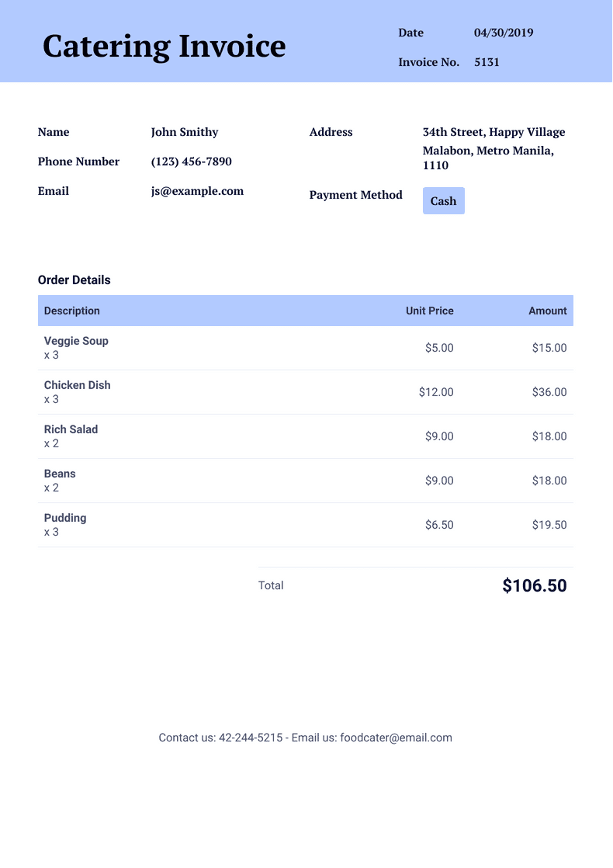
Task: Select the Rich Salad line item
Action: (71, 429)
